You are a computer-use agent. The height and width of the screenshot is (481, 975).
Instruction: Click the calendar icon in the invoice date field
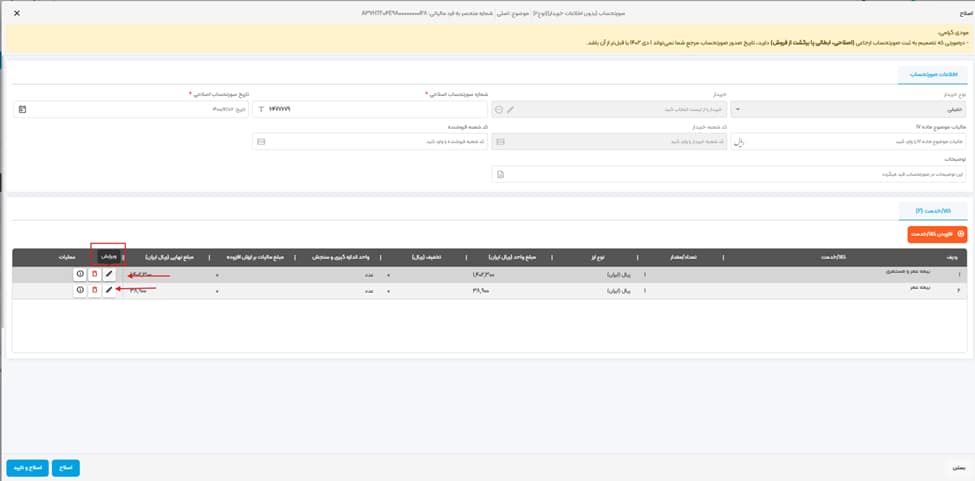point(23,109)
